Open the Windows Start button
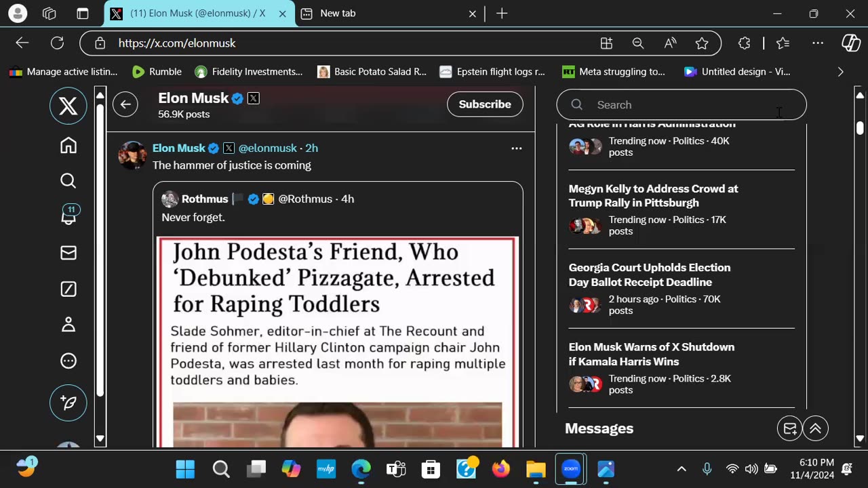Image resolution: width=868 pixels, height=488 pixels. click(185, 469)
